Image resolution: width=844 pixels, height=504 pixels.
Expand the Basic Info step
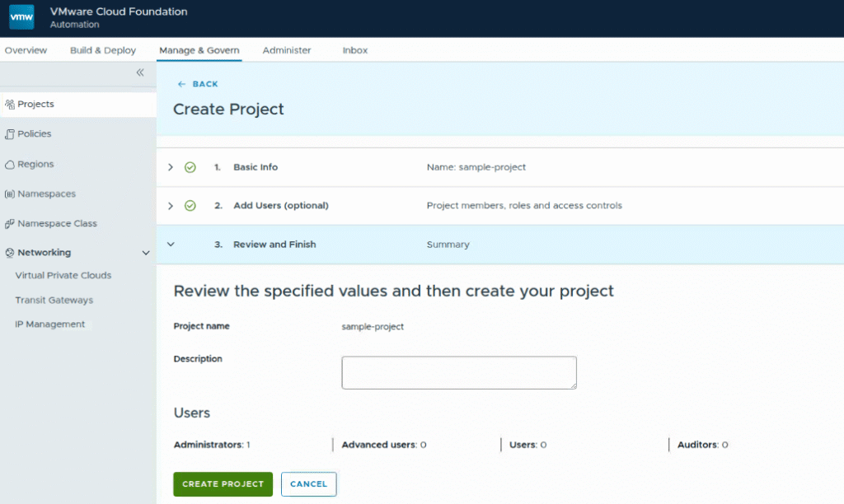171,167
